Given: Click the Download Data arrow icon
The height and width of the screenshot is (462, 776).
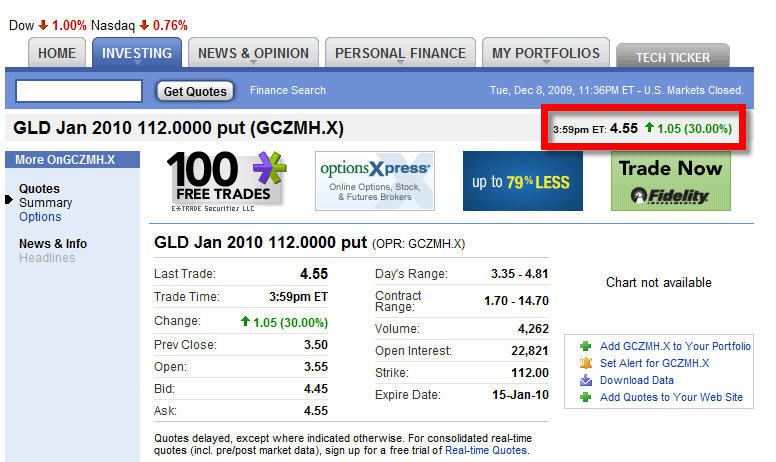Looking at the screenshot, I should coord(585,380).
